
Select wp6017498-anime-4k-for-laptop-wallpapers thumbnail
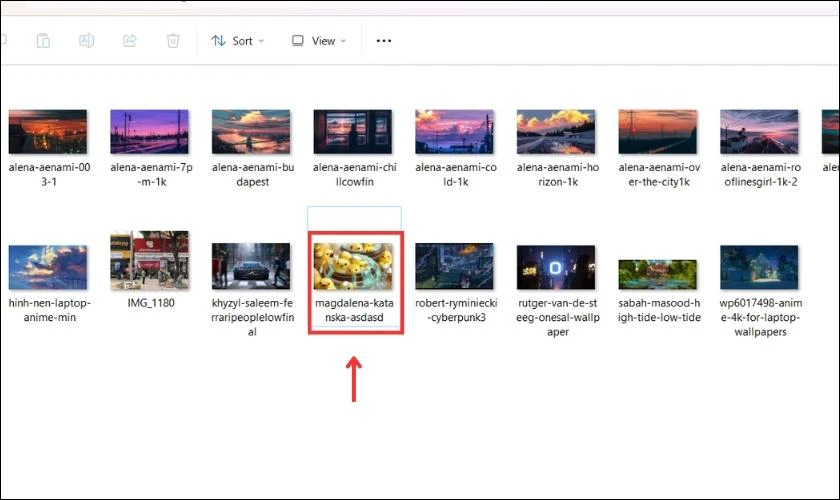[759, 267]
